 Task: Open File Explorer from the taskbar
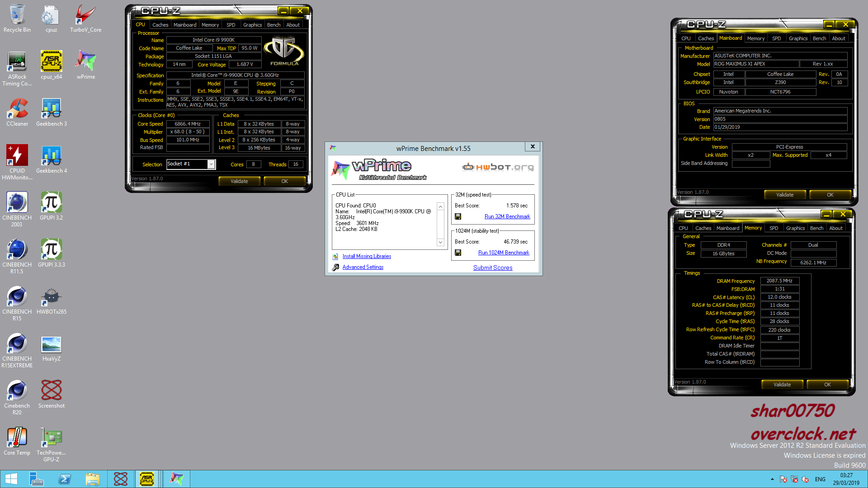point(93,479)
